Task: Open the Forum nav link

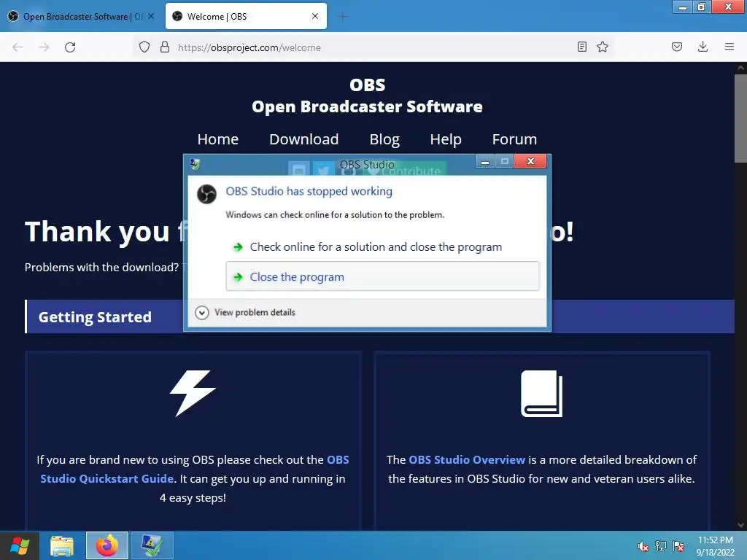Action: [514, 139]
